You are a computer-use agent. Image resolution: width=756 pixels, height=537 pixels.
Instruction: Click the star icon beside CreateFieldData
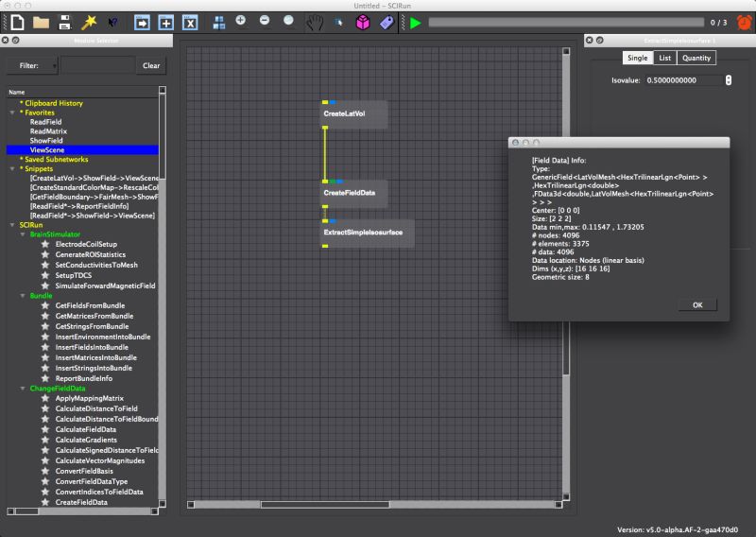[x=45, y=502]
